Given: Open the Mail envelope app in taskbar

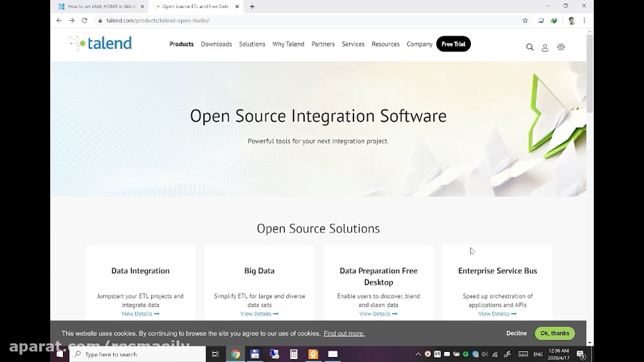Looking at the screenshot, I should tap(333, 354).
